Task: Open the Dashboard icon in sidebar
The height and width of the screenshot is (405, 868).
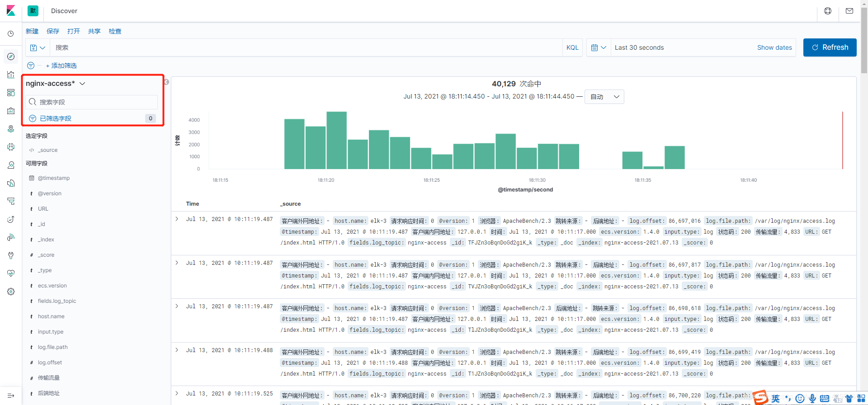Action: tap(11, 93)
